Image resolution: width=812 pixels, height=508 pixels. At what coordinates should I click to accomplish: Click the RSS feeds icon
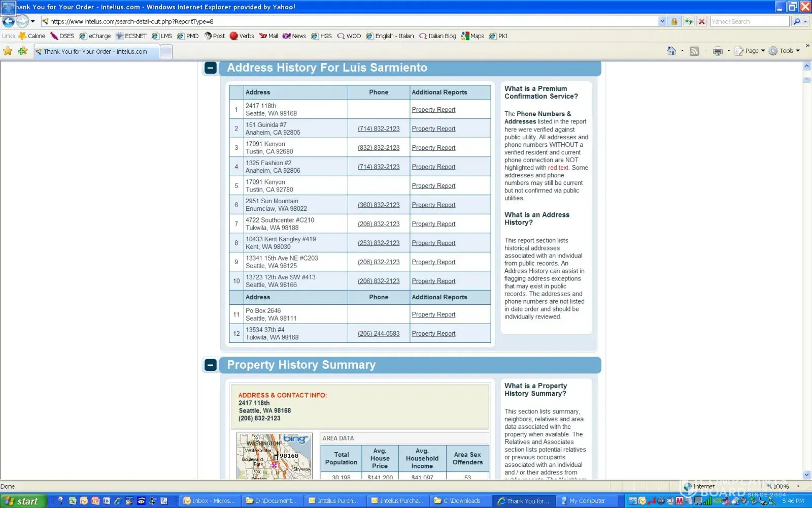click(694, 51)
